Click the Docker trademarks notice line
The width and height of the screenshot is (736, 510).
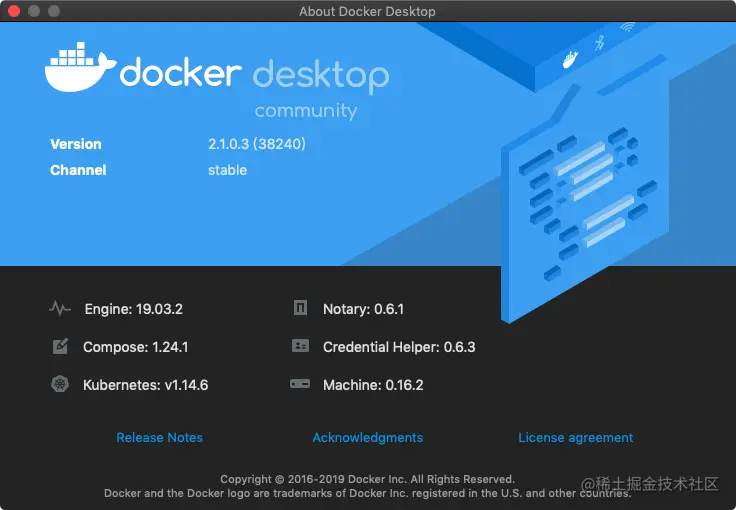tap(368, 493)
